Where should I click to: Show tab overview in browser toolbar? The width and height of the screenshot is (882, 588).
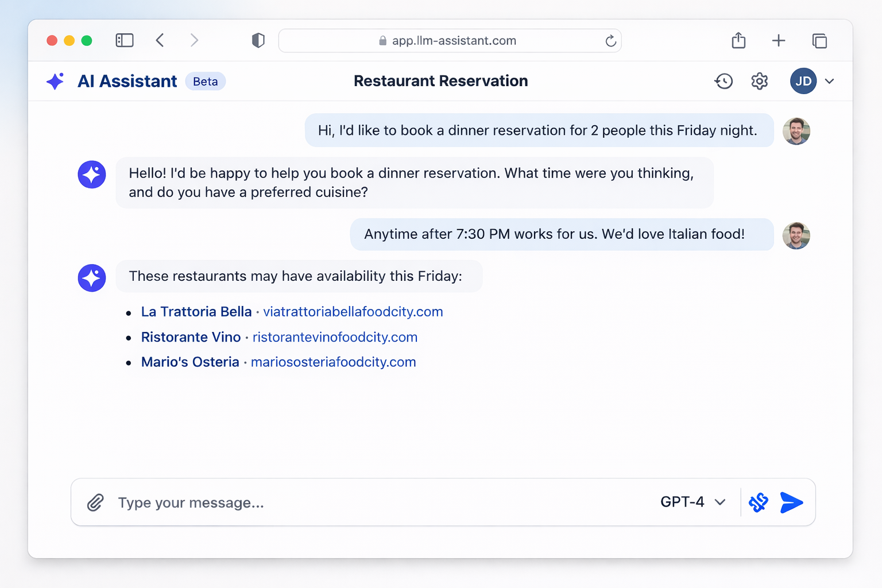[x=819, y=41]
